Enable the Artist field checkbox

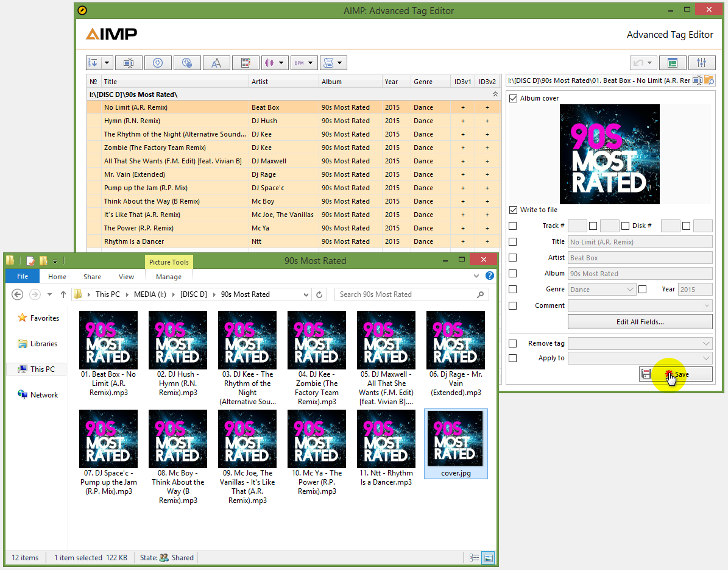512,257
